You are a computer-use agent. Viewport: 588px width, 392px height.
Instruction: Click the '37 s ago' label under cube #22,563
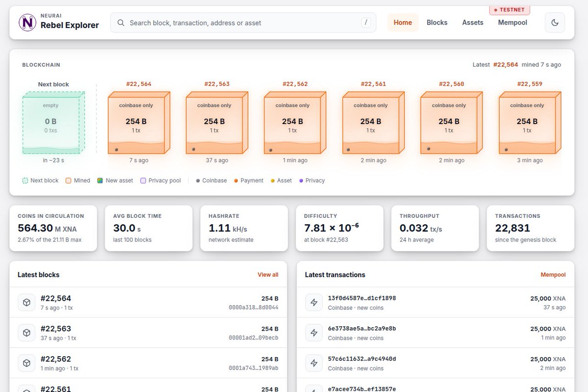point(217,160)
